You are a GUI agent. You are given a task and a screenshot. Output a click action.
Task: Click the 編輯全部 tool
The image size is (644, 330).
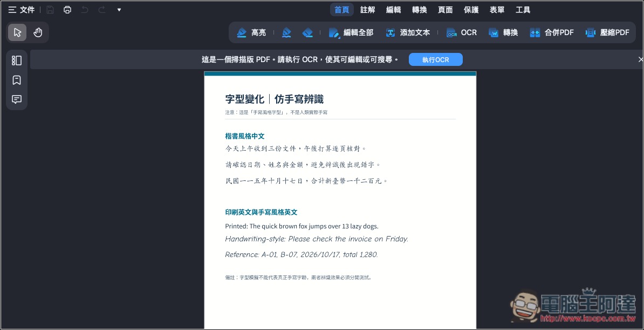pyautogui.click(x=351, y=32)
